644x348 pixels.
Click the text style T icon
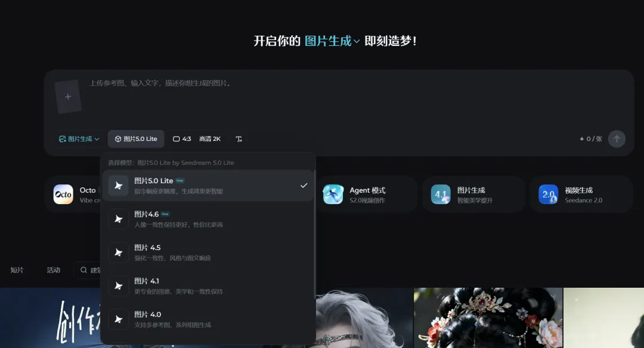click(239, 139)
